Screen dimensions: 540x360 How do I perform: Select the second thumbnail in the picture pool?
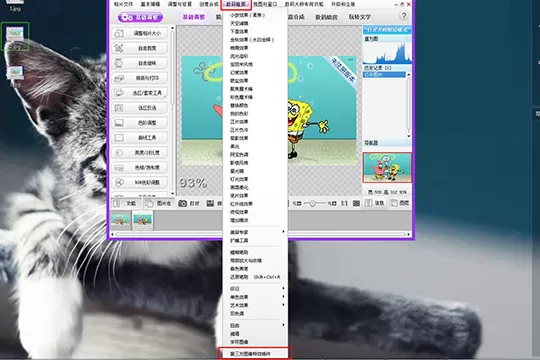click(143, 220)
